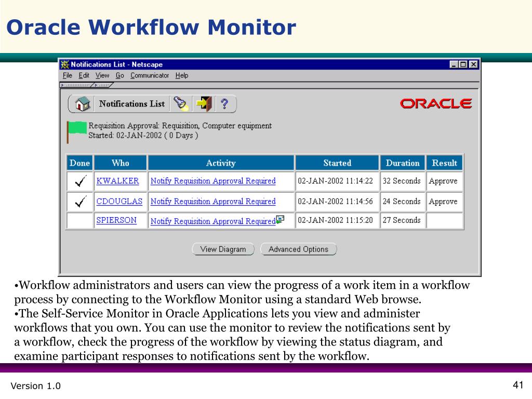Click the Activity column header

click(221, 163)
